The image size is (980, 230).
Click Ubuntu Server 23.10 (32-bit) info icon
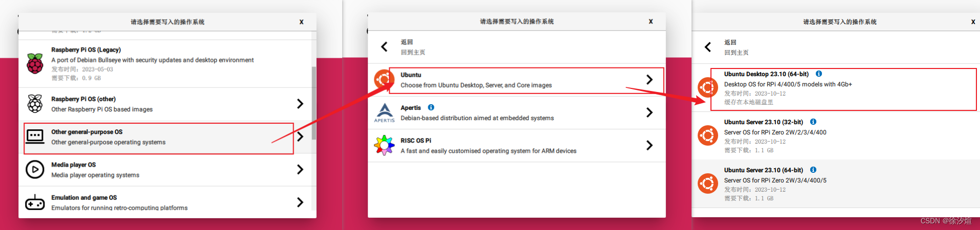pos(813,122)
